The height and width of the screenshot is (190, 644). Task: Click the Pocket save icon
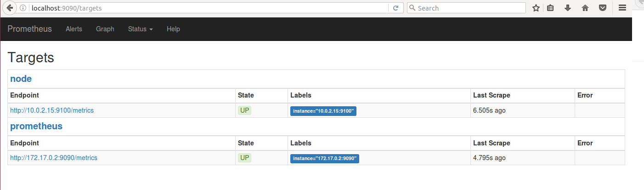coord(603,8)
